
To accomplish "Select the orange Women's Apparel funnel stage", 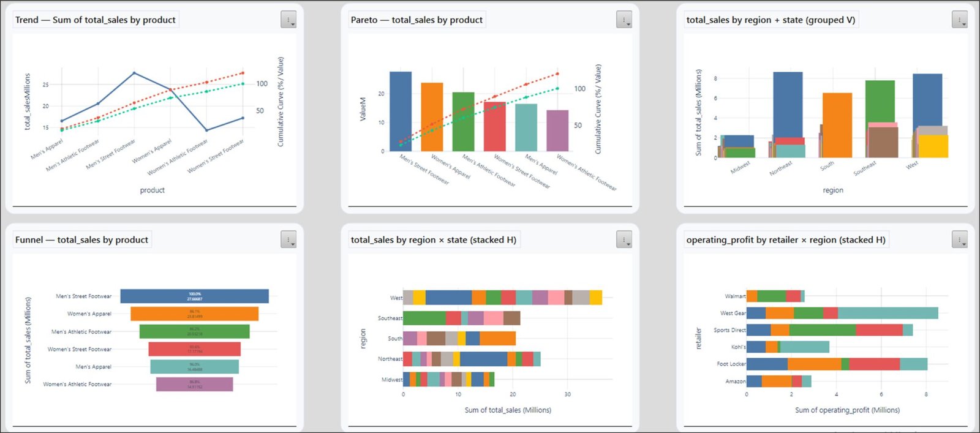I will pyautogui.click(x=194, y=314).
